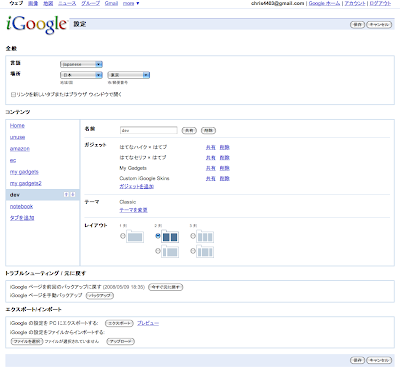Click キャンセル in the 設定 header bar
Viewport: 400px width, 378px height.
(x=379, y=25)
